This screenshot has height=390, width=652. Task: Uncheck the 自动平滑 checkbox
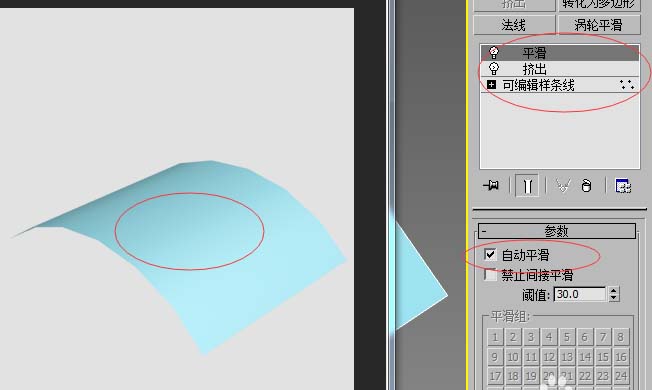490,254
